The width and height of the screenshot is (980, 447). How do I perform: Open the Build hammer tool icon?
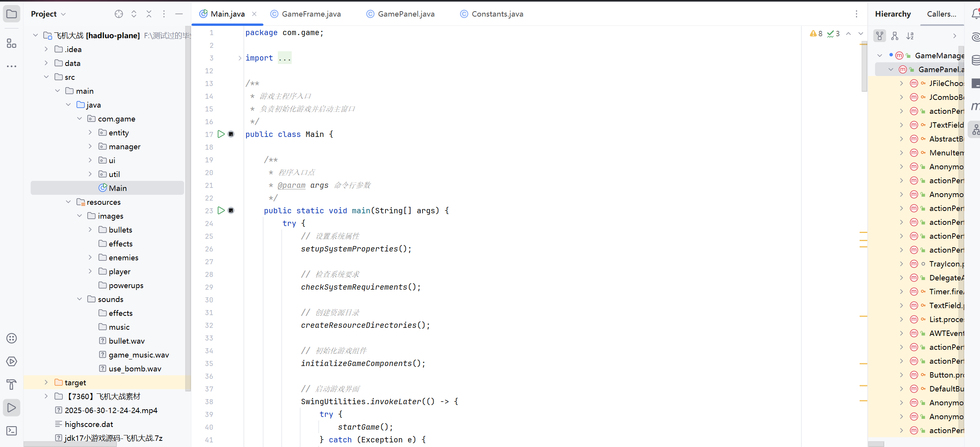[x=12, y=385]
